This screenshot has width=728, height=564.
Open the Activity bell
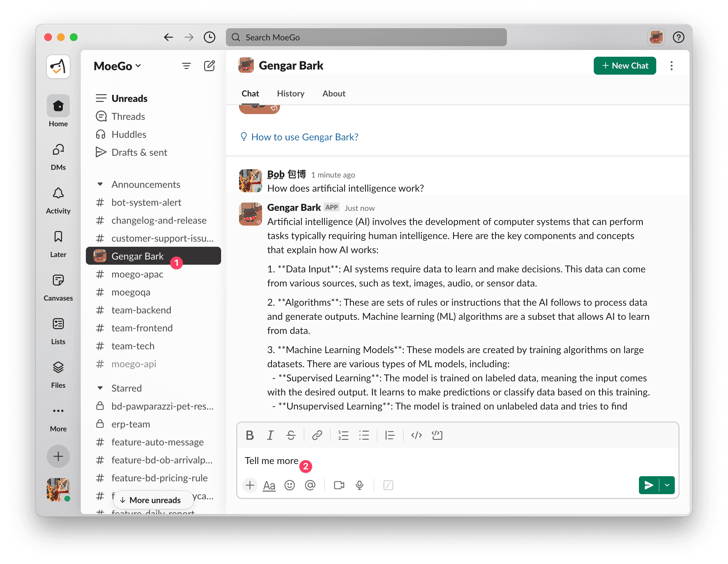tap(58, 200)
